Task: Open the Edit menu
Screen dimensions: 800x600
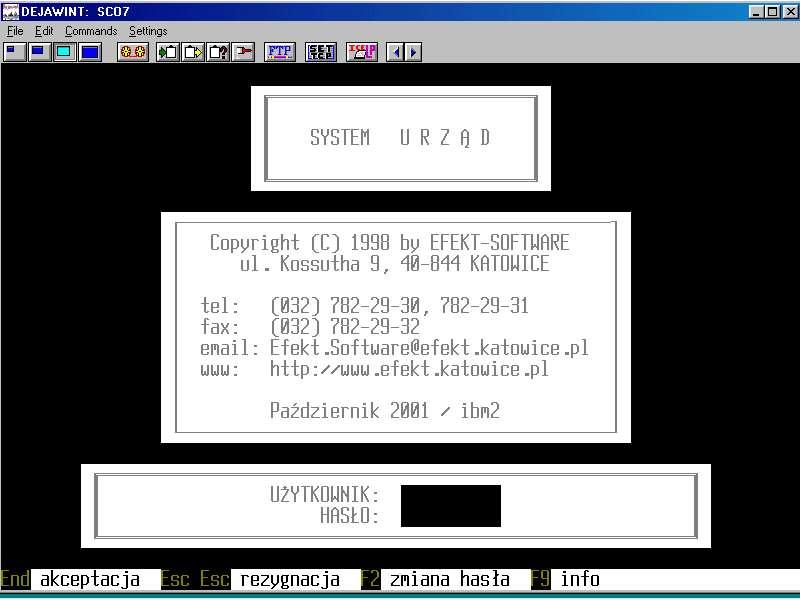Action: click(x=44, y=31)
